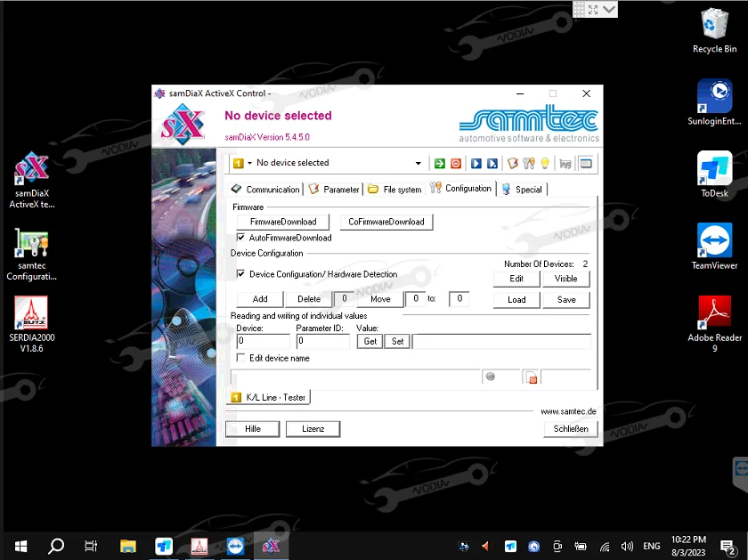
Task: Click the clipboard parameter toolbar icon
Action: point(513,164)
